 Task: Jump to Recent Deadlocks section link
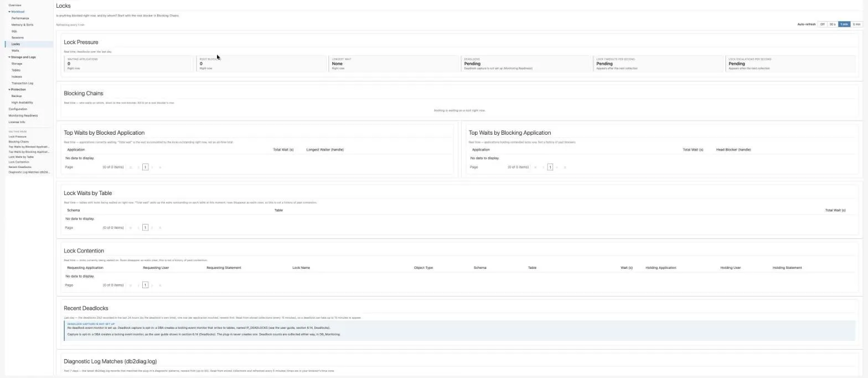pyautogui.click(x=20, y=167)
